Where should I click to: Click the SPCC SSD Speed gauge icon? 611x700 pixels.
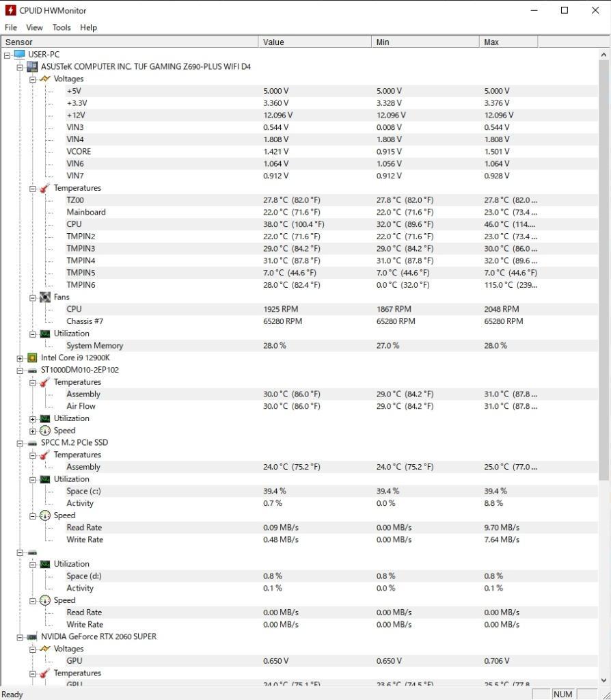pos(45,515)
